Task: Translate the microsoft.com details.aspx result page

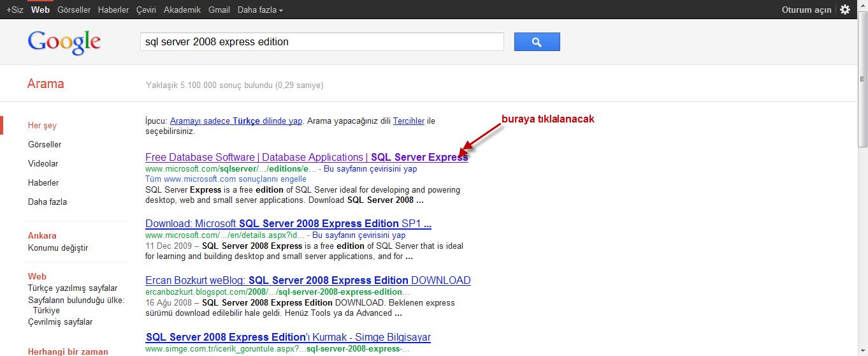Action: tap(359, 235)
